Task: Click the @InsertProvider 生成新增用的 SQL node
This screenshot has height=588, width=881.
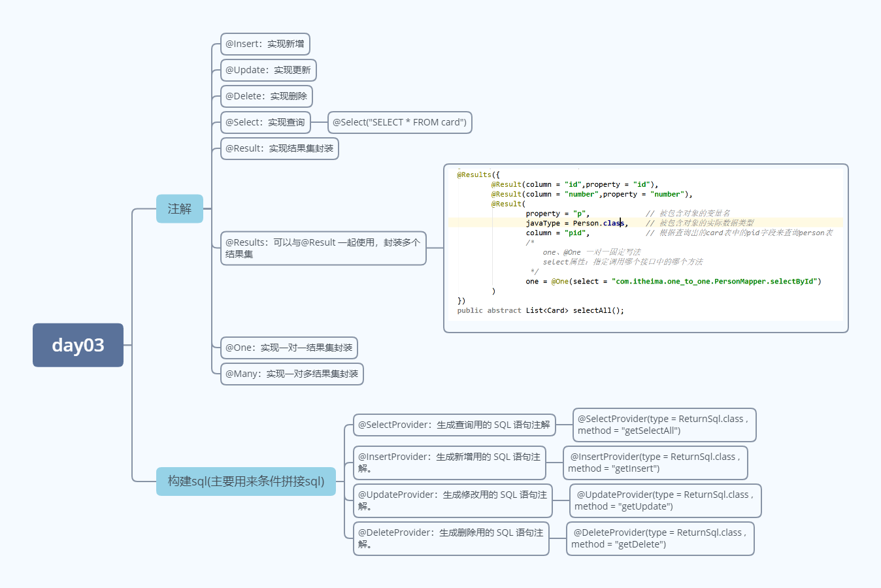Action: pos(451,463)
